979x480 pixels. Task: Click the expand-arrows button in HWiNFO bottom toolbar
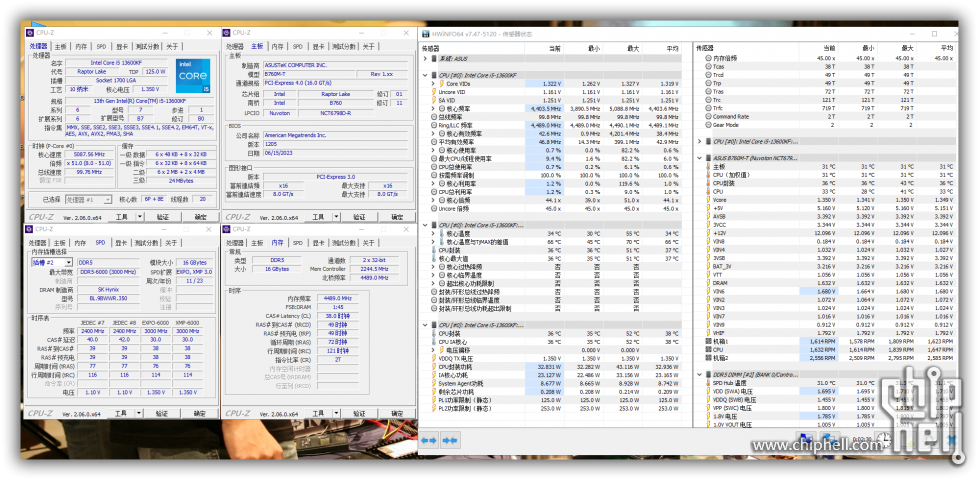coord(429,440)
